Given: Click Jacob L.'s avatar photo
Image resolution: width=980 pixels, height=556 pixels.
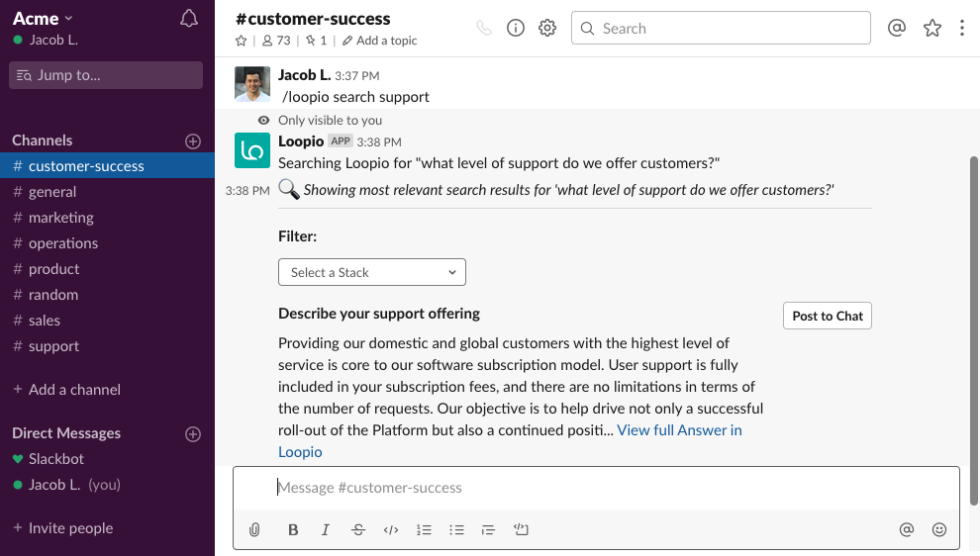Looking at the screenshot, I should click(252, 84).
